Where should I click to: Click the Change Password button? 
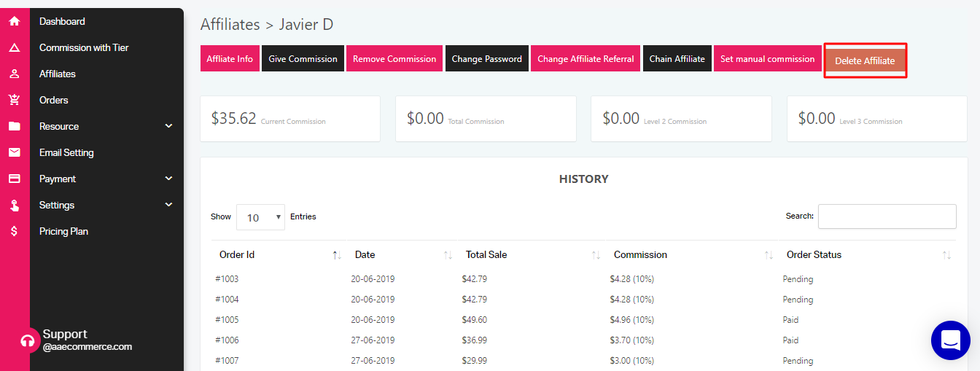point(486,59)
